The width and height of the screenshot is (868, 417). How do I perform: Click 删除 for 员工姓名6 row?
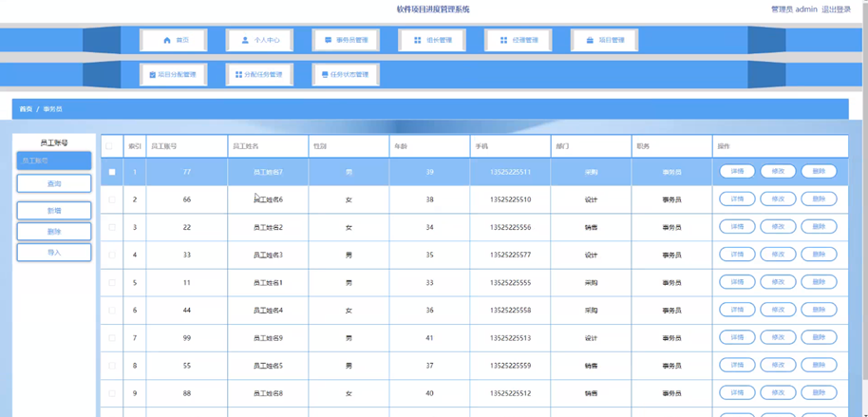819,199
